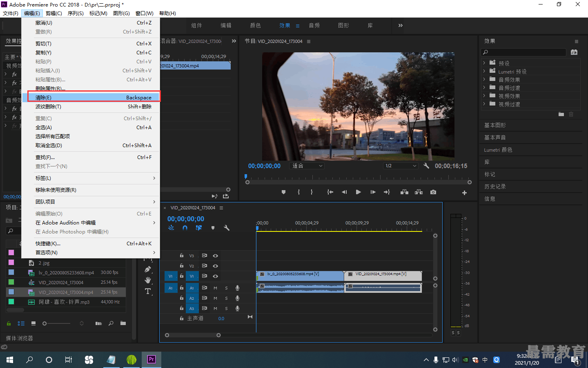The image size is (588, 368).
Task: Select the Type (T) tool
Action: 148,291
